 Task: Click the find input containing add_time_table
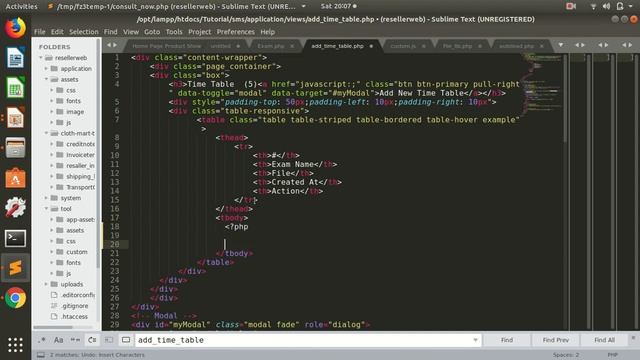308,340
